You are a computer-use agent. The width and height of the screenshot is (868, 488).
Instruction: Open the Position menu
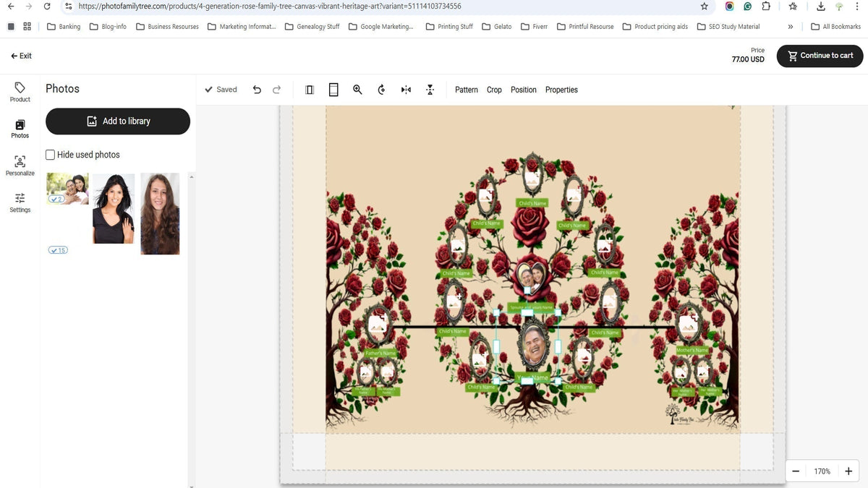click(x=524, y=90)
